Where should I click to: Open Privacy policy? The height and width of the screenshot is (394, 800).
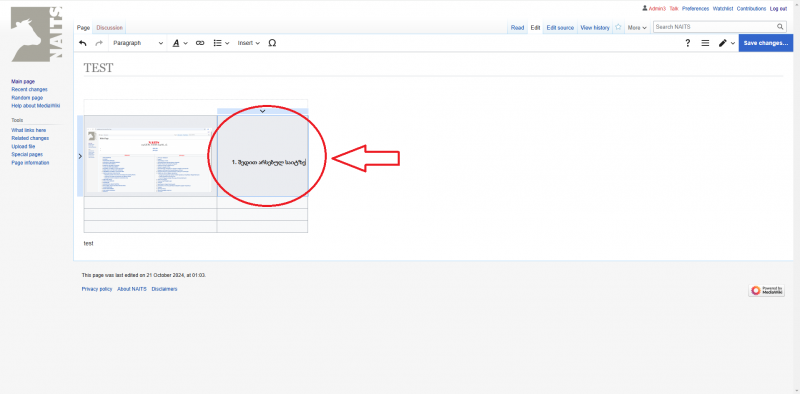(x=97, y=289)
